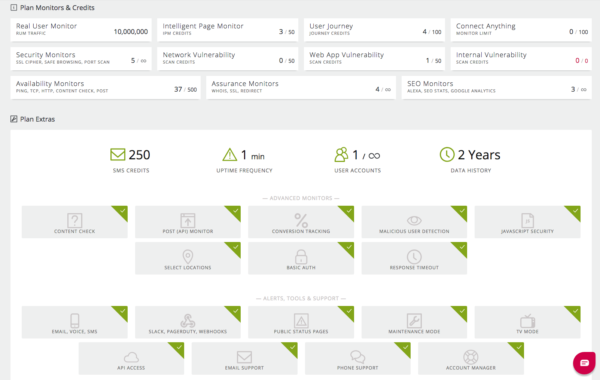Select the Conversion Tracking percent icon
The width and height of the screenshot is (600, 380).
(x=301, y=220)
